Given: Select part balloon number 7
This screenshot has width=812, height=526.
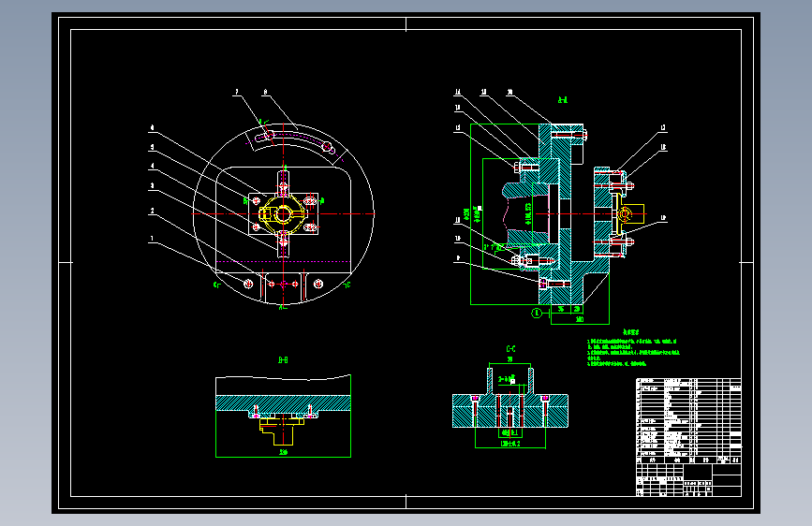Looking at the screenshot, I should coord(237,92).
